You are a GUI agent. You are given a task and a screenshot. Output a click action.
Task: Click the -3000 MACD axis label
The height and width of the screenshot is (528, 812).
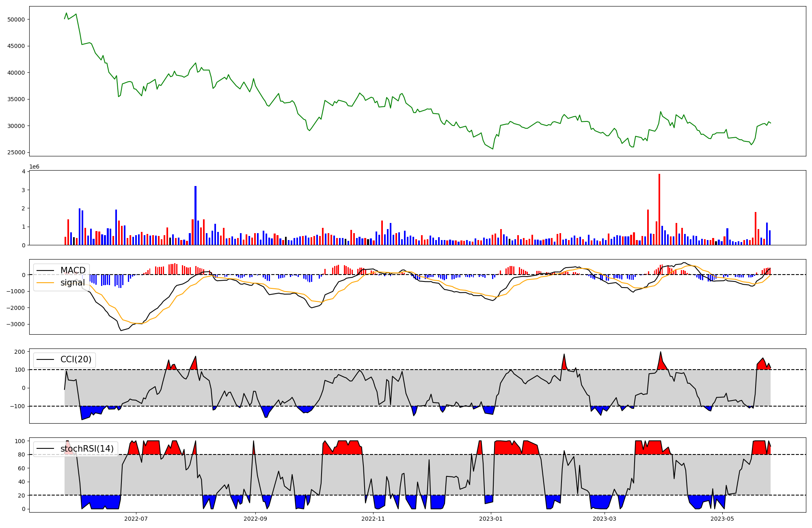pos(16,325)
